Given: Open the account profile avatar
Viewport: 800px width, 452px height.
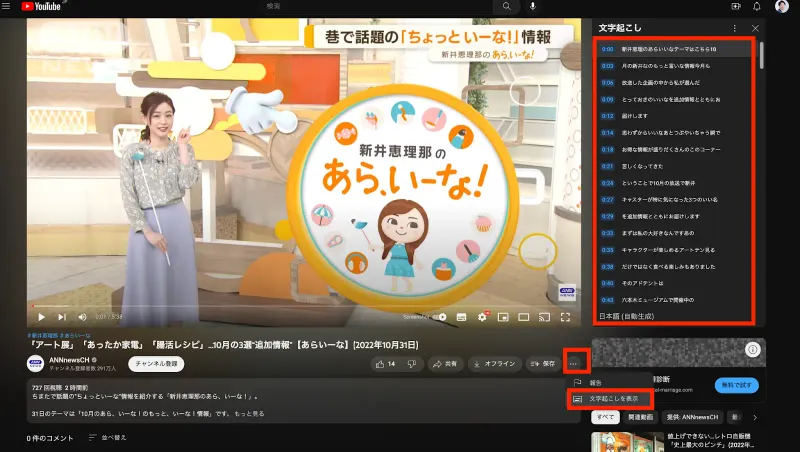Looking at the screenshot, I should click(x=782, y=6).
